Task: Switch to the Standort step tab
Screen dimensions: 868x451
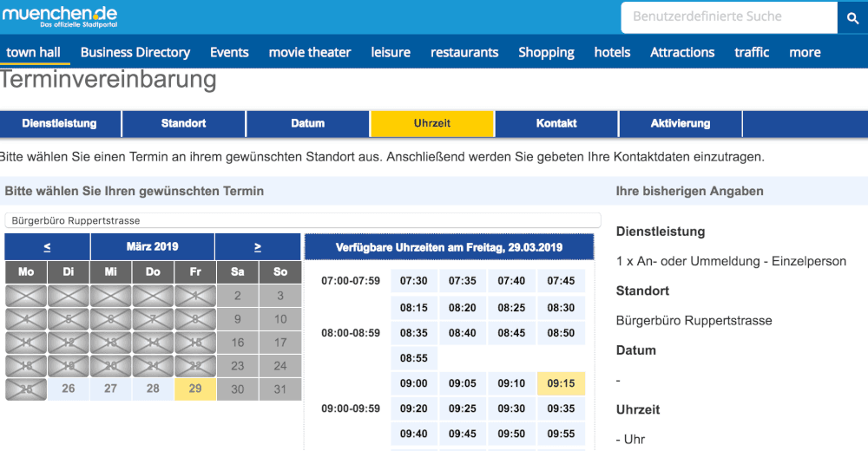Action: (184, 123)
